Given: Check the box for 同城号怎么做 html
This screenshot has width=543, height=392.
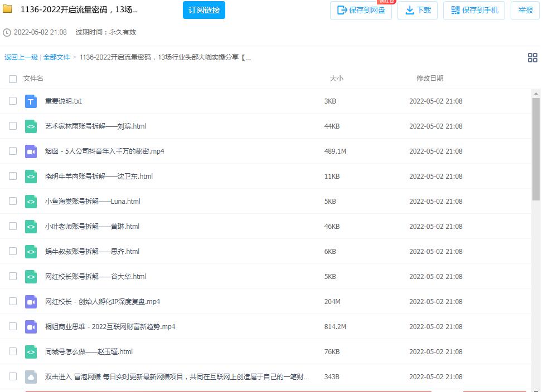Looking at the screenshot, I should (13, 351).
